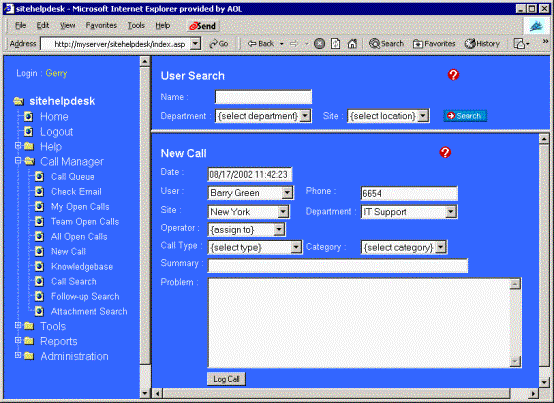Click the Knowledgebase page icon in tree

point(39,266)
